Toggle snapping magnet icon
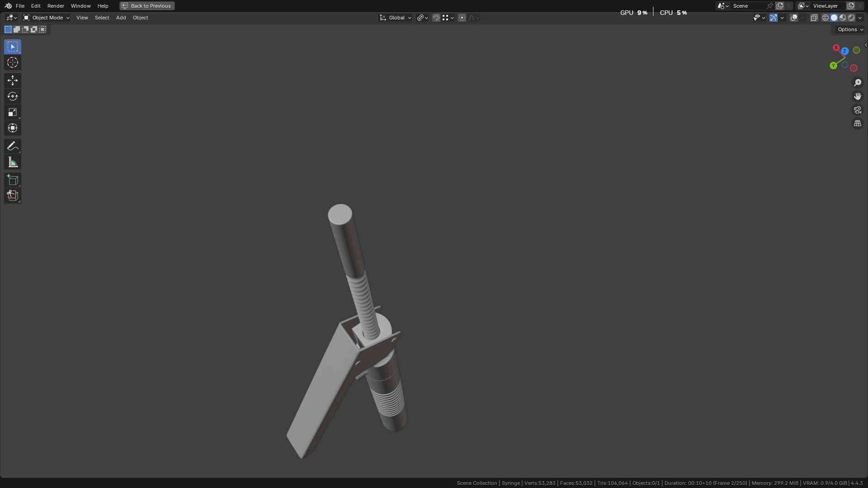The image size is (868, 488). pos(436,18)
